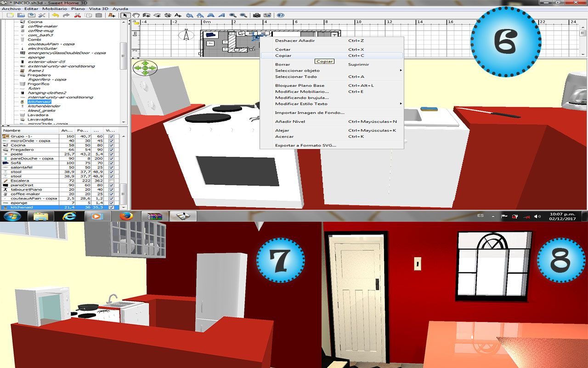This screenshot has height=368, width=588.
Task: Click the volume icon in system tray
Action: click(537, 216)
